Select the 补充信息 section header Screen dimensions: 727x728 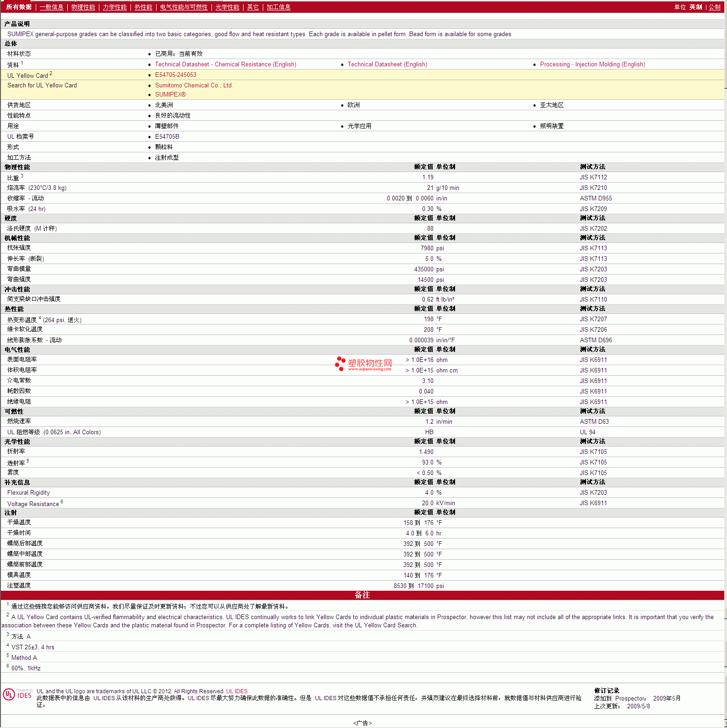(x=17, y=483)
